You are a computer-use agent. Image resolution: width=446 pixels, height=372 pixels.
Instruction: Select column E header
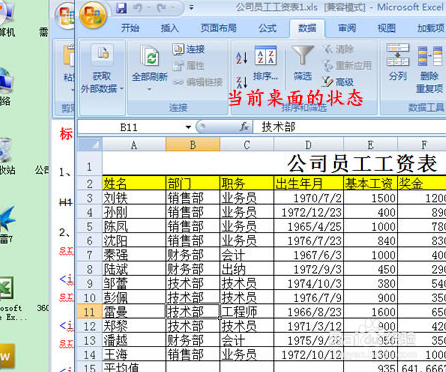click(x=370, y=145)
